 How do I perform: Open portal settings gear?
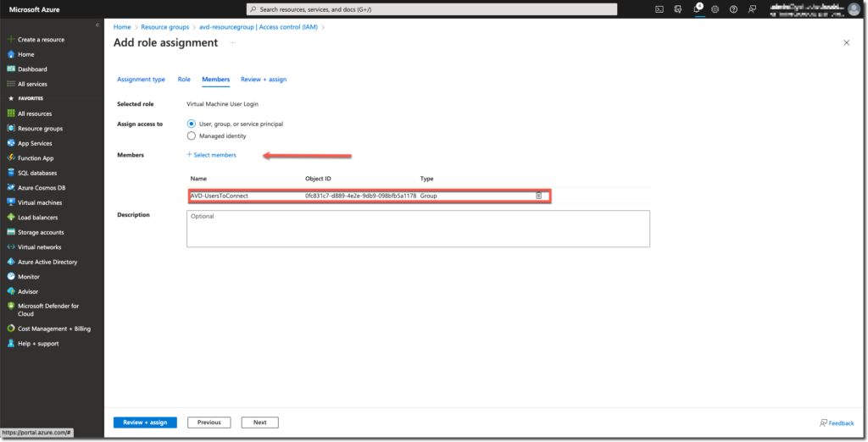click(x=715, y=9)
